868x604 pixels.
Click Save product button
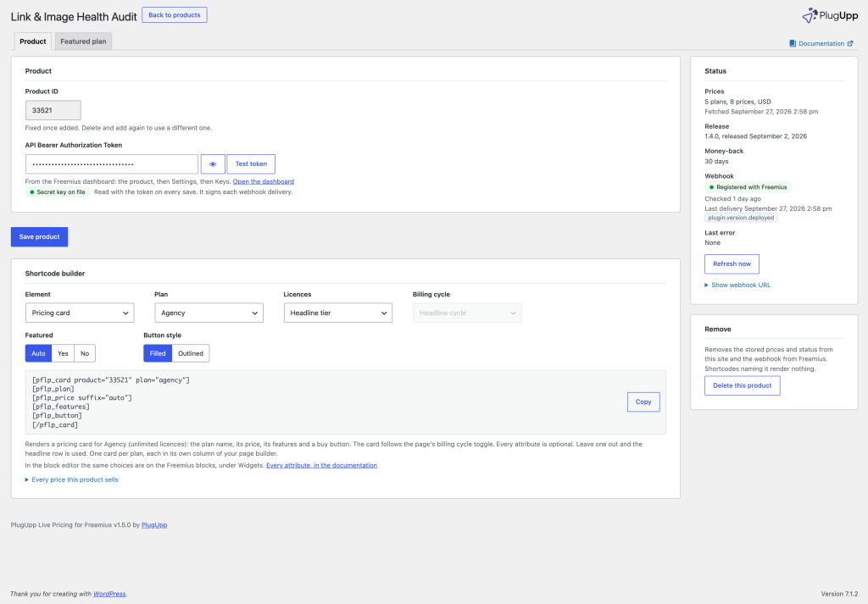(39, 236)
